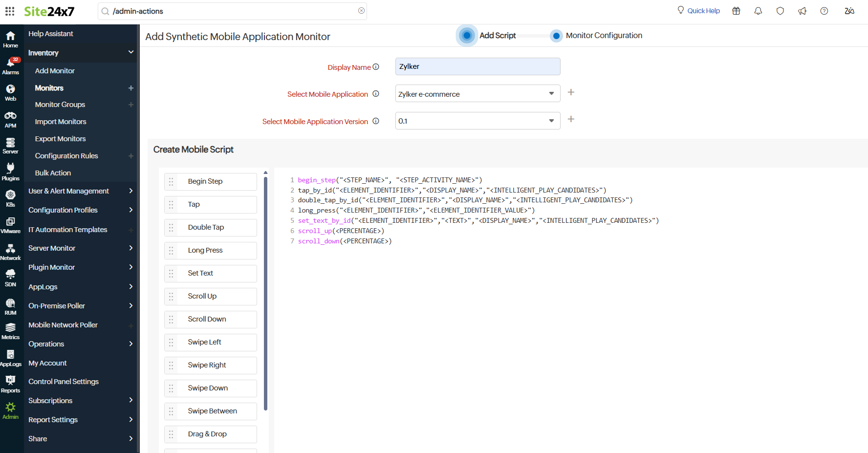Open the Zia assistant icon
This screenshot has width=868, height=453.
point(849,10)
